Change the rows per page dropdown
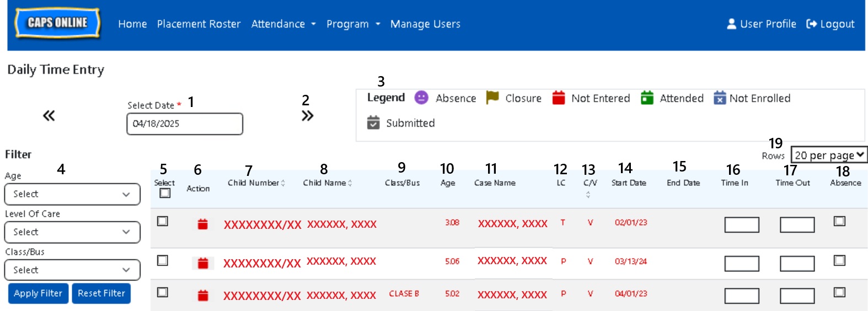 coord(829,155)
